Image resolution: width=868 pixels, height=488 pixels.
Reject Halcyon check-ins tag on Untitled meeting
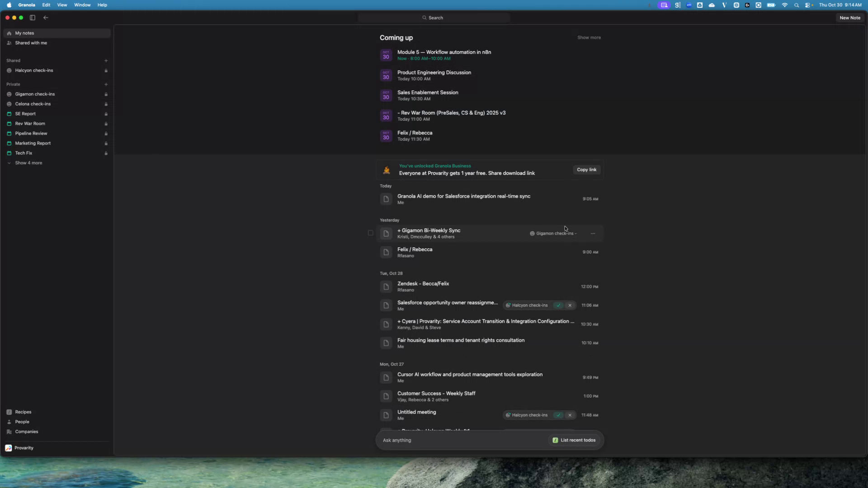click(570, 415)
